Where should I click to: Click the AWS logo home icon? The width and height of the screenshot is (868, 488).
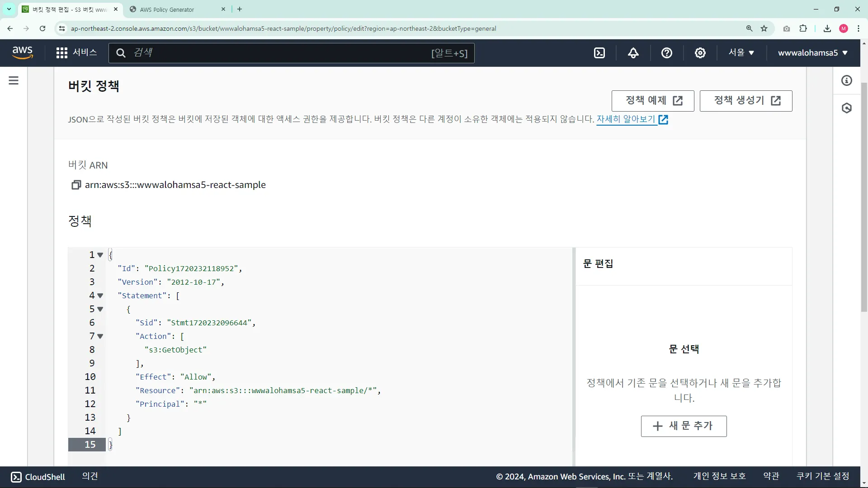23,52
